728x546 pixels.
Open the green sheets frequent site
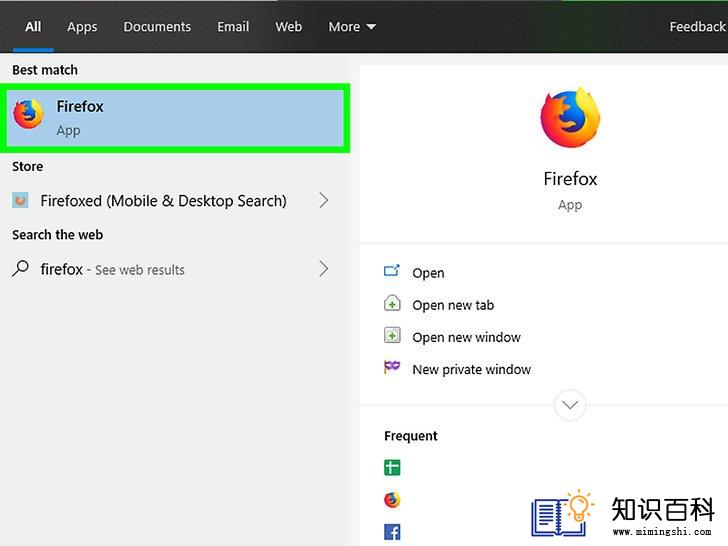pyautogui.click(x=392, y=468)
